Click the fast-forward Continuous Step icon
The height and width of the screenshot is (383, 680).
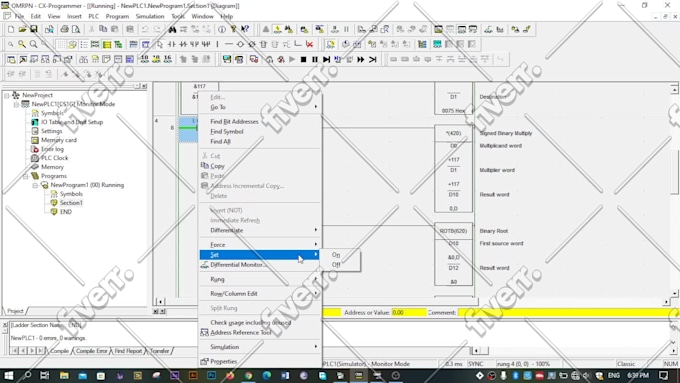pyautogui.click(x=361, y=59)
